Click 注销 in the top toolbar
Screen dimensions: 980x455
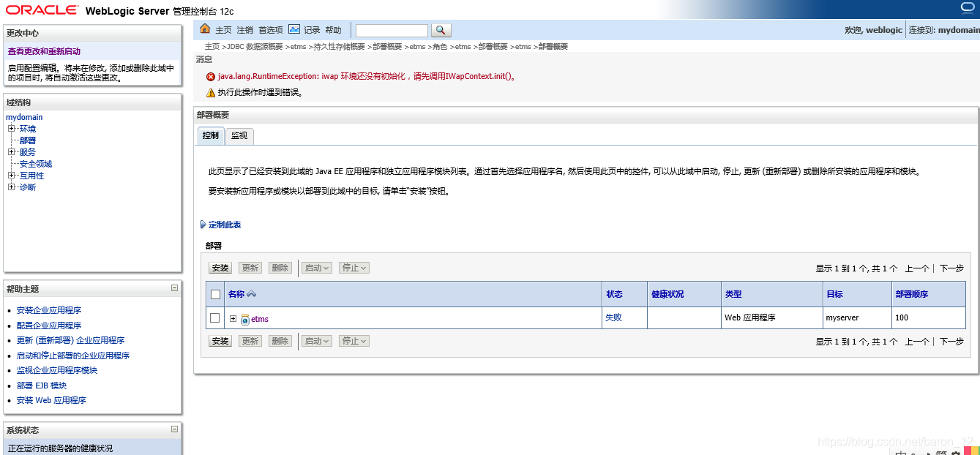pos(245,30)
